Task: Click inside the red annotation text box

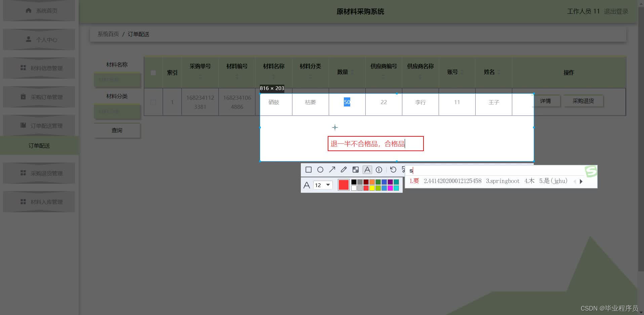Action: (375, 144)
